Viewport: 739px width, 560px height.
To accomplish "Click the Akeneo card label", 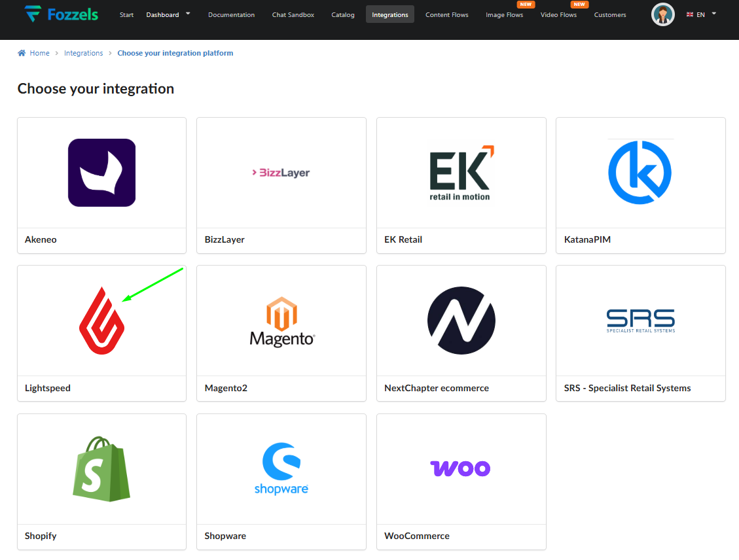I will pyautogui.click(x=41, y=239).
